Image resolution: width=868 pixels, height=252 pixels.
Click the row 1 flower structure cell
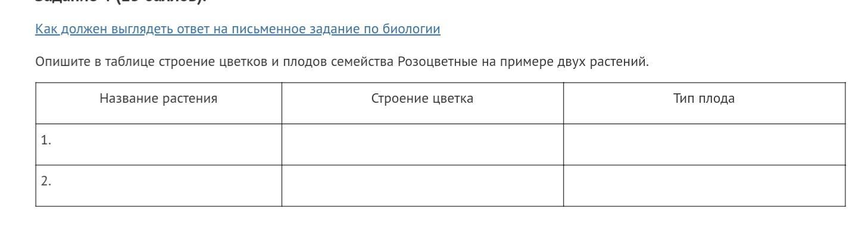pyautogui.click(x=422, y=144)
